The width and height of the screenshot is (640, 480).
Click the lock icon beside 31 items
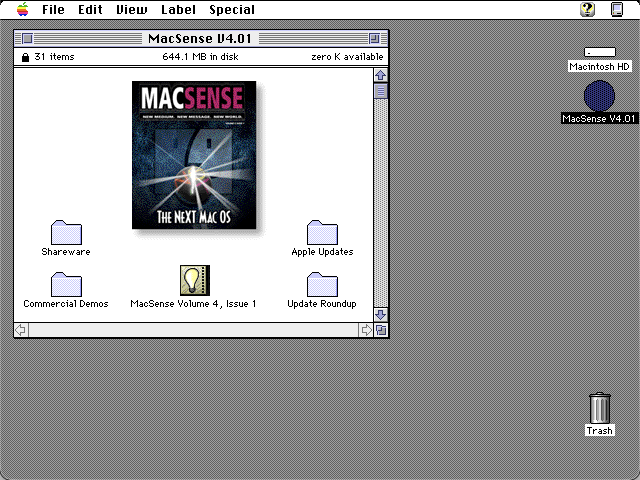pos(25,57)
